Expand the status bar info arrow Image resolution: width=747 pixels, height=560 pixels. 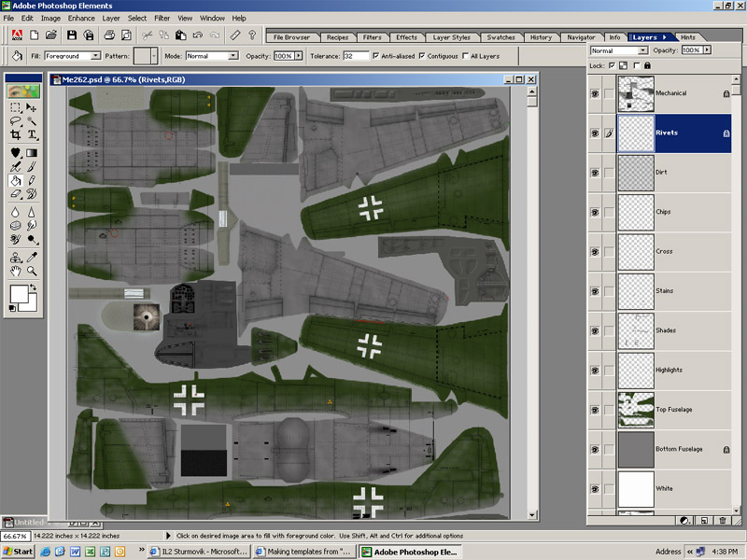[x=168, y=536]
